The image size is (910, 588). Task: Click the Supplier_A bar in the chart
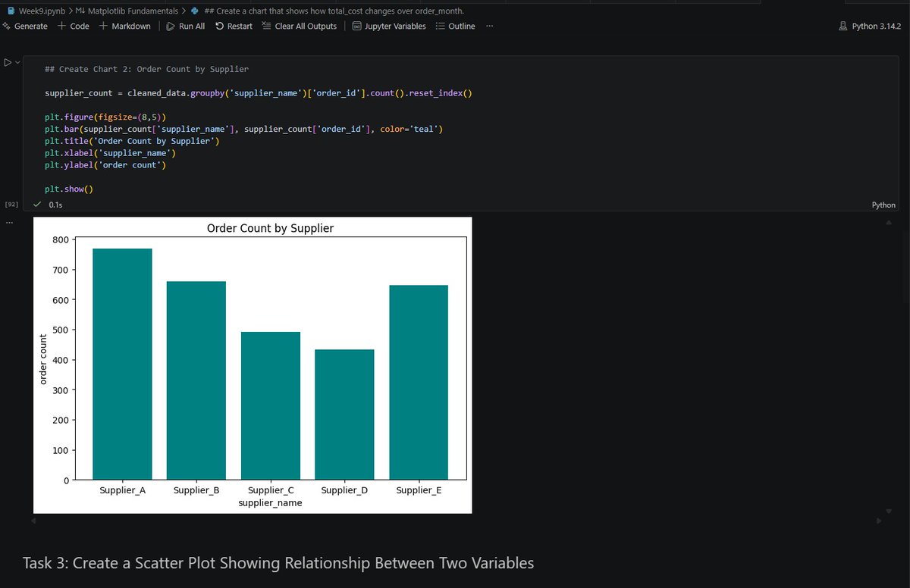pos(122,364)
